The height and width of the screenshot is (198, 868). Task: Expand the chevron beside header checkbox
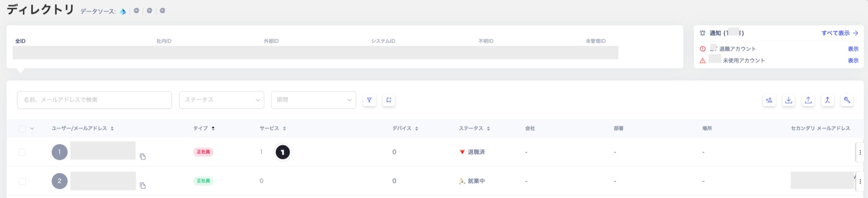click(x=32, y=129)
